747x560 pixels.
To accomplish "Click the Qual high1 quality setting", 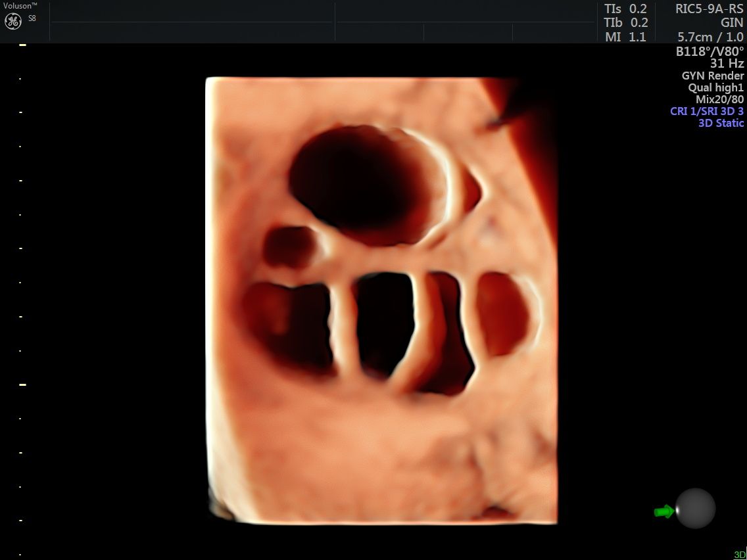I will coord(715,87).
